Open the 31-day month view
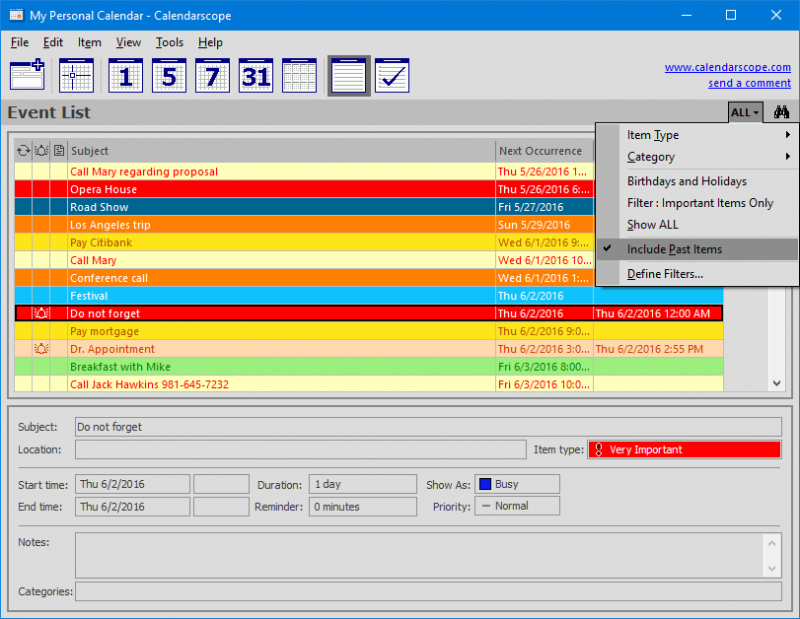Screen dimensions: 800x619 click(256, 76)
